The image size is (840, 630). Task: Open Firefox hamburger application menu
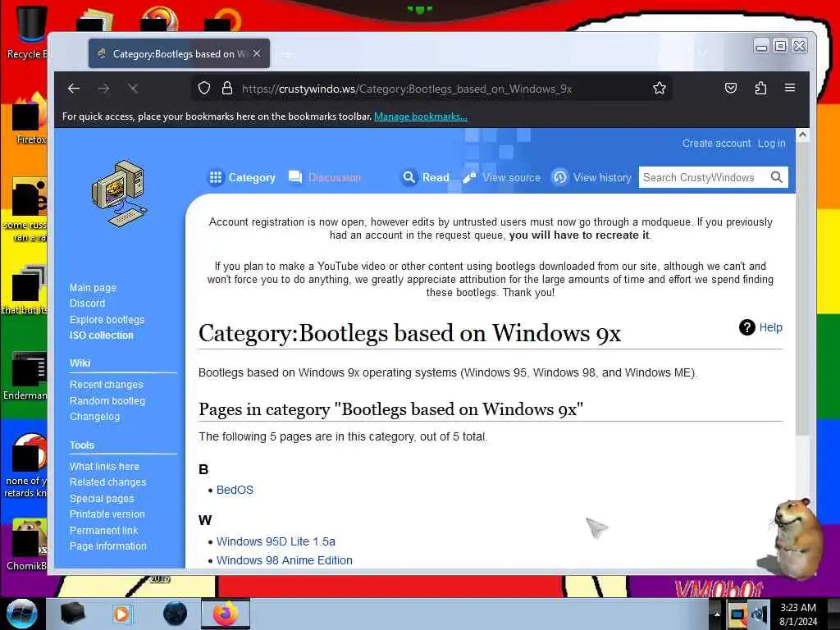coord(790,87)
